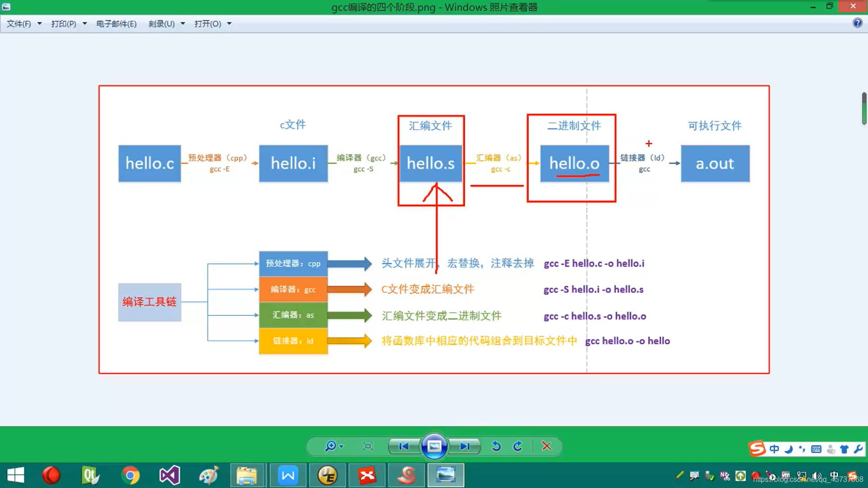Click the displayed gcc diagram picture
The height and width of the screenshot is (488, 868).
pyautogui.click(x=434, y=230)
